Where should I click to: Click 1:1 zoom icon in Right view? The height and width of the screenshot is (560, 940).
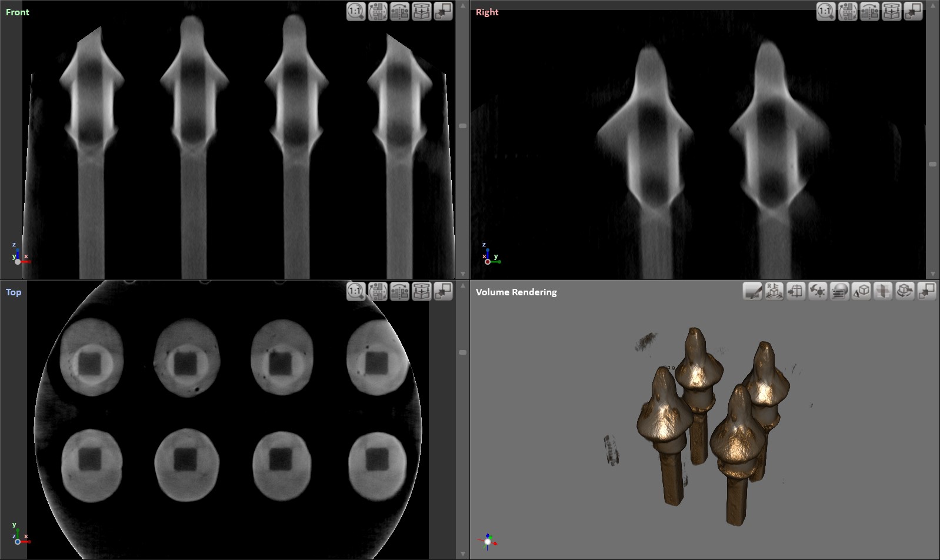826,12
